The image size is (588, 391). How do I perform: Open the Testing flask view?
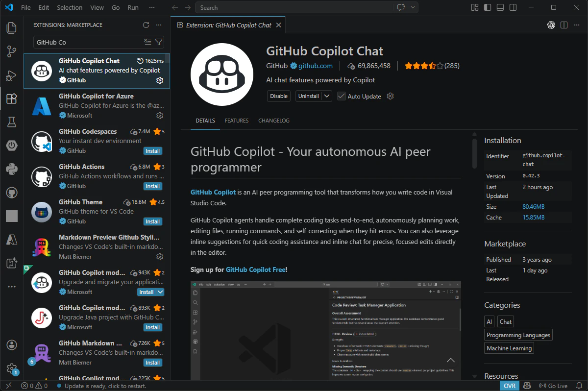[x=11, y=122]
